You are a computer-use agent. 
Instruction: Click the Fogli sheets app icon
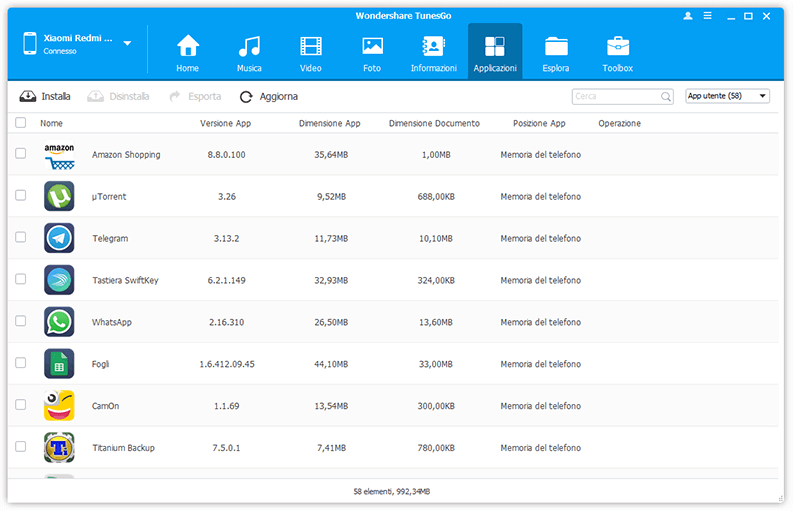click(x=59, y=364)
